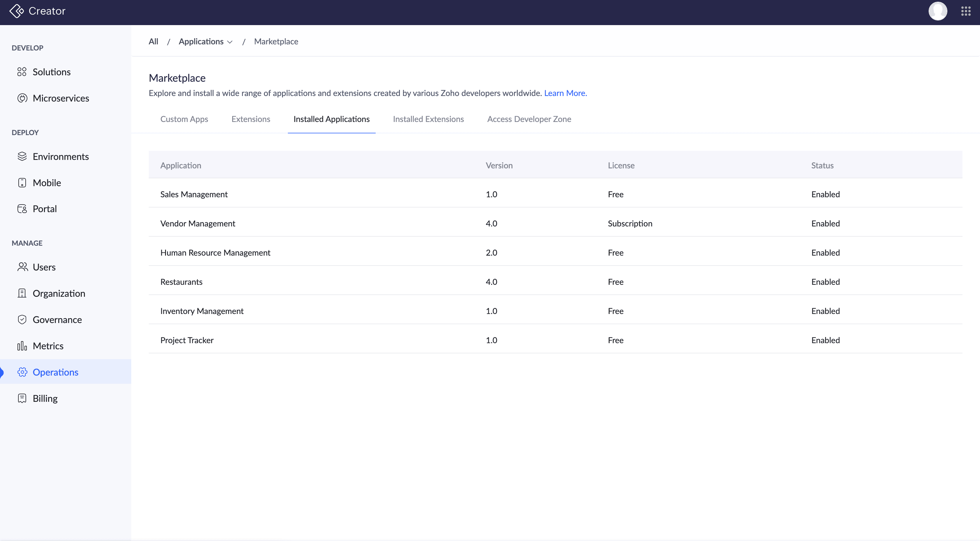The image size is (980, 541).
Task: Click the Microservices icon in sidebar
Action: (x=22, y=98)
